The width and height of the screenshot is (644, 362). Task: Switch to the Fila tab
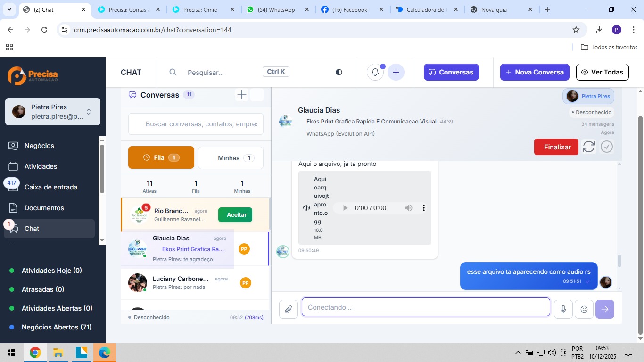click(161, 157)
